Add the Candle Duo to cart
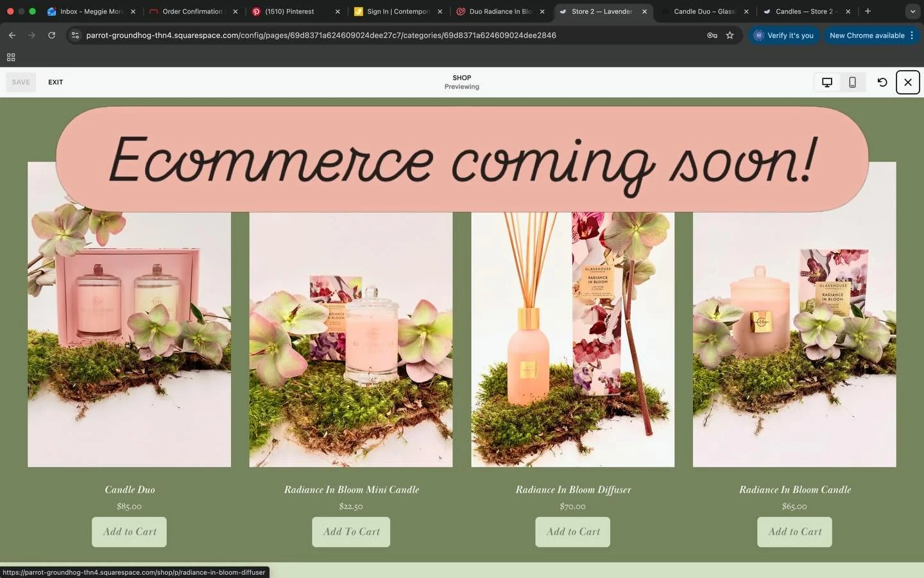The image size is (924, 578). (x=128, y=532)
